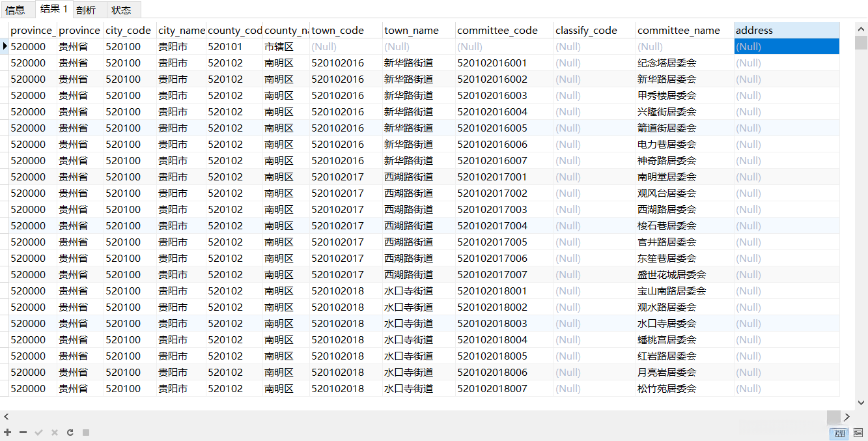This screenshot has height=441, width=868.
Task: Select cell 梭石巷居委会
Action: point(684,225)
